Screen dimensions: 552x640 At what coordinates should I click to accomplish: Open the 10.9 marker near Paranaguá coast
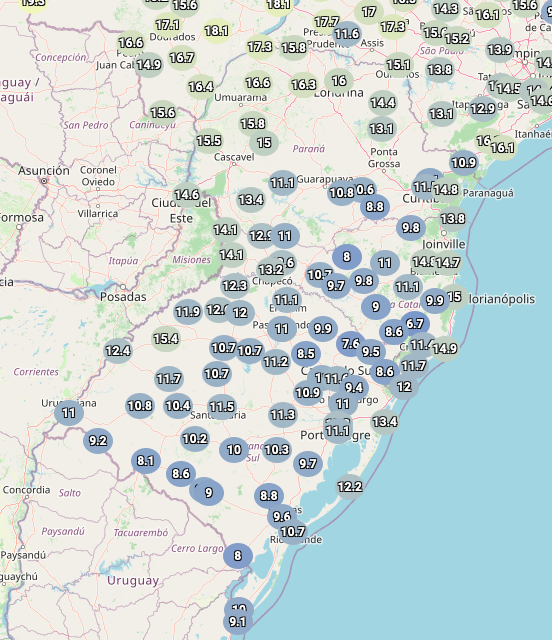pyautogui.click(x=463, y=163)
